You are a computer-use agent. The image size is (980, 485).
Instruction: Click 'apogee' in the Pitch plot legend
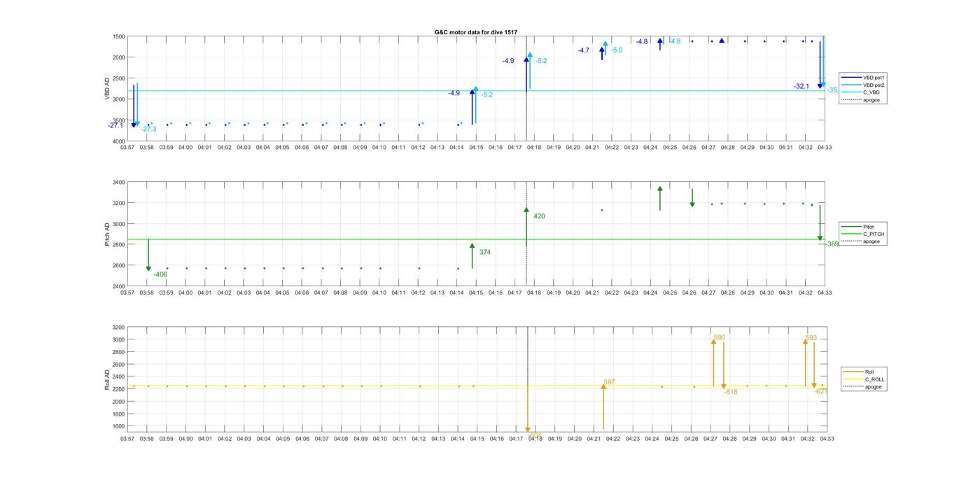point(860,241)
